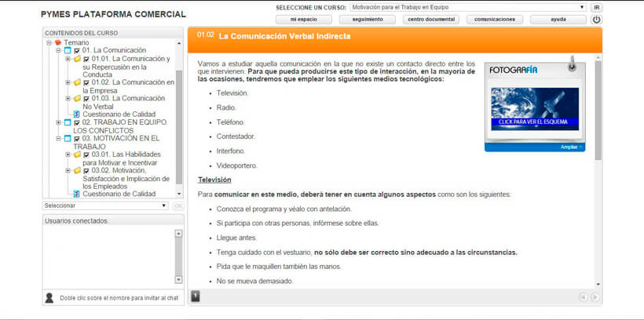Click the folder icon of lesson 01.02

(77, 82)
